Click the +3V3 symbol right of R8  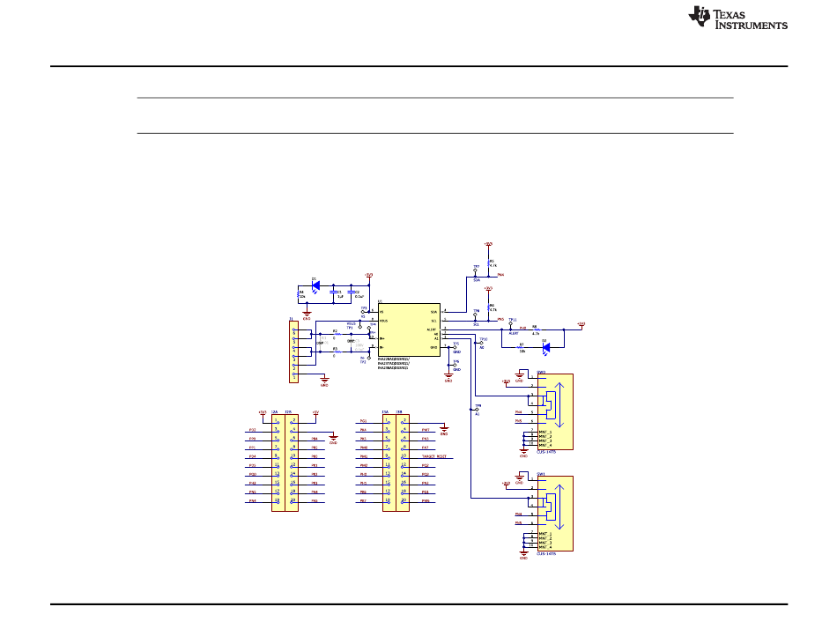[581, 324]
